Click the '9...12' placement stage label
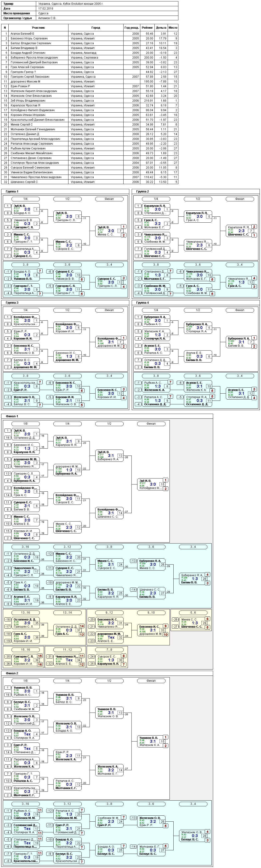 (x=109, y=613)
